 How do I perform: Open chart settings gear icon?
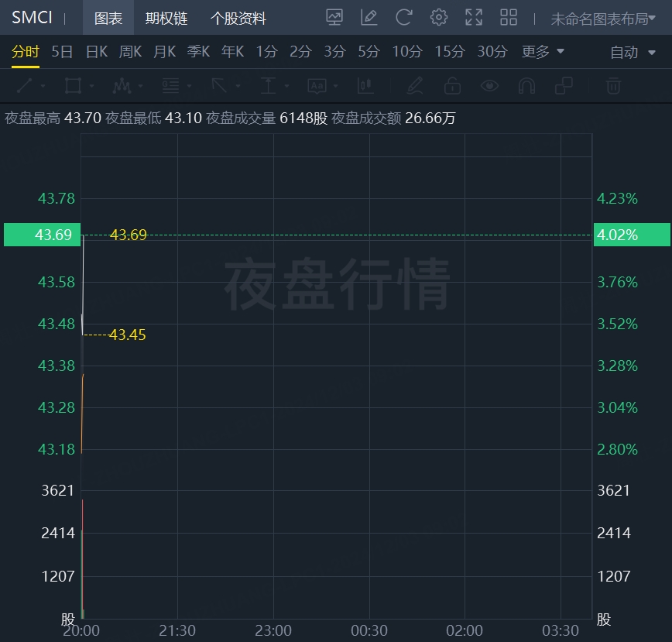439,18
